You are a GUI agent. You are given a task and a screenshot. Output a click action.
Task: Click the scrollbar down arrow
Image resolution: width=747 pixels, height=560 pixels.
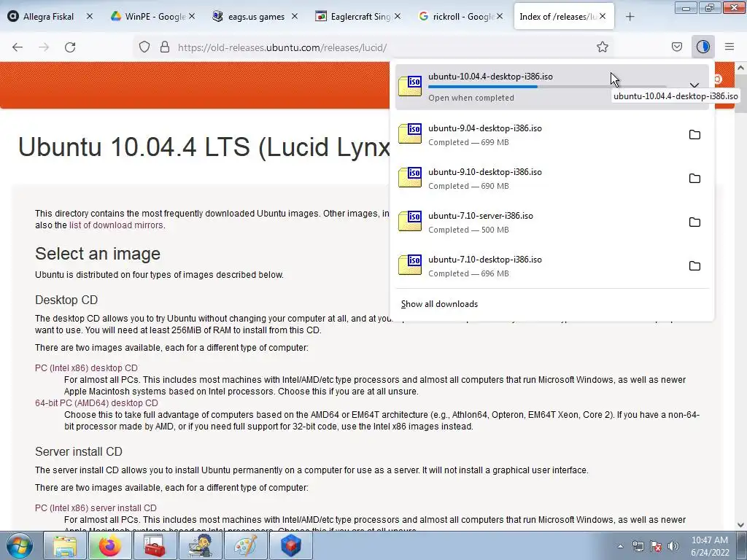click(x=741, y=525)
